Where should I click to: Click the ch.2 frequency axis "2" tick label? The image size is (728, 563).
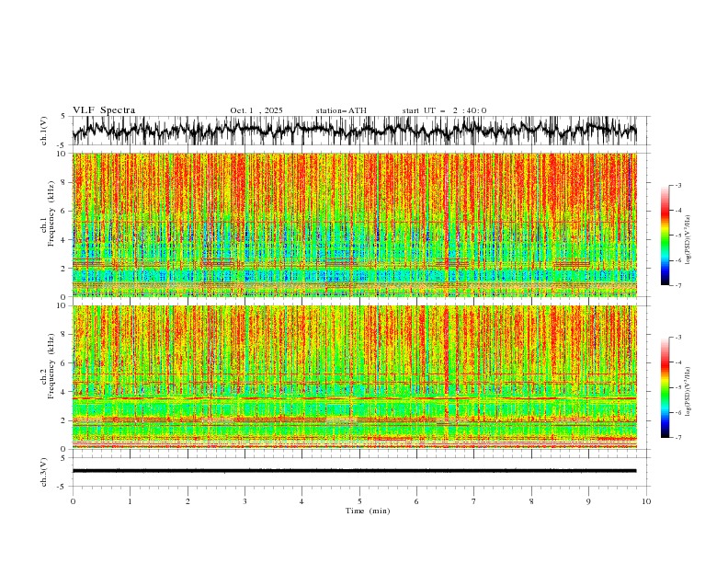coord(64,420)
